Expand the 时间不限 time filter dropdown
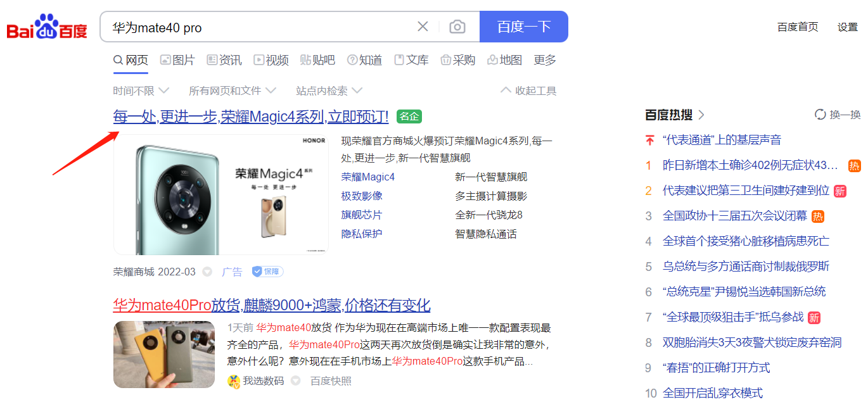This screenshot has width=868, height=402. [141, 91]
